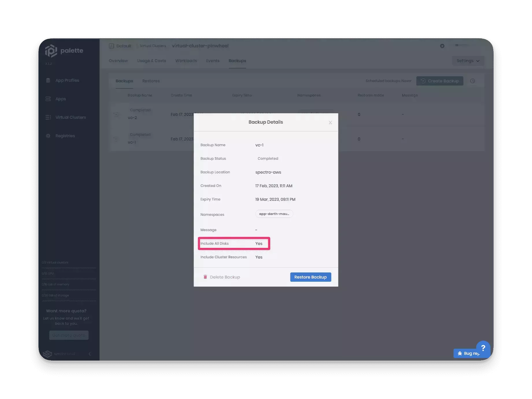Click the Get more quota button
Screen dimensions: 532x399
pyautogui.click(x=69, y=335)
